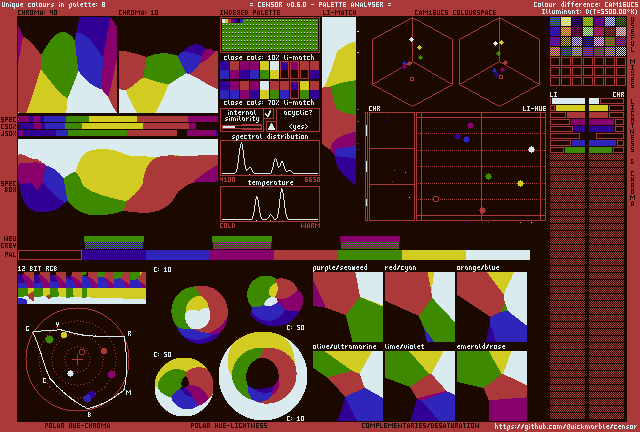Click the internal similarity progress bar
This screenshot has width=640, height=432.
242,127
